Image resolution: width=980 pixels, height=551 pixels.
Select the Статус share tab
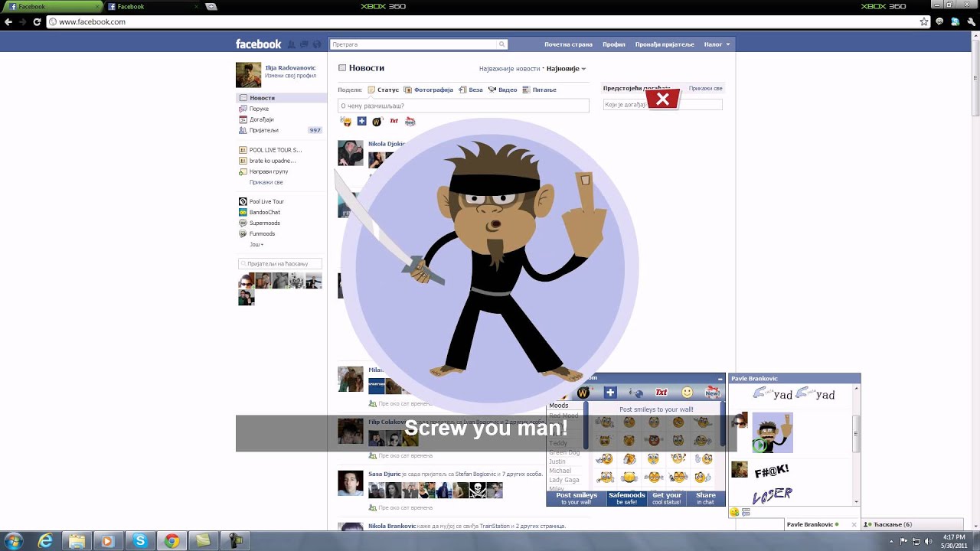click(383, 90)
